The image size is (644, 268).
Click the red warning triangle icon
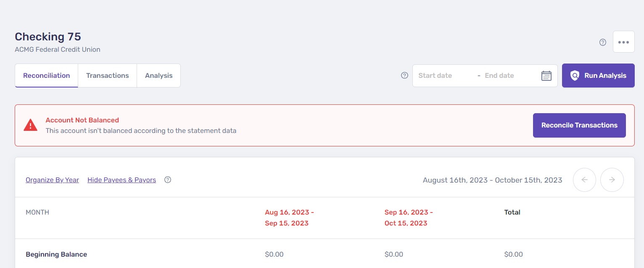coord(30,125)
